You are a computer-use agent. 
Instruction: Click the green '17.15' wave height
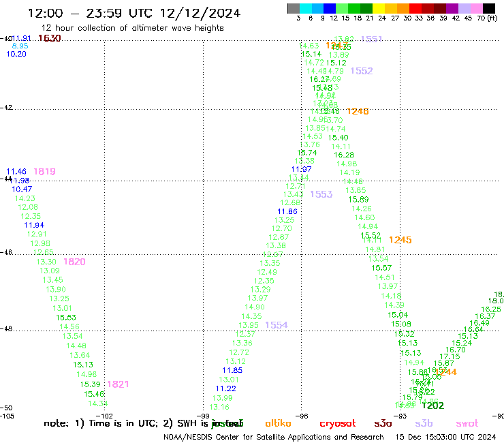[x=450, y=356]
